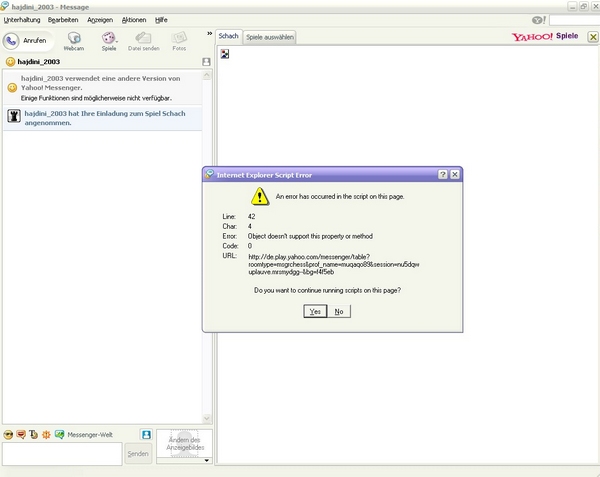Image resolution: width=600 pixels, height=477 pixels.
Task: Click the chess invitation accepted message
Action: tap(104, 118)
